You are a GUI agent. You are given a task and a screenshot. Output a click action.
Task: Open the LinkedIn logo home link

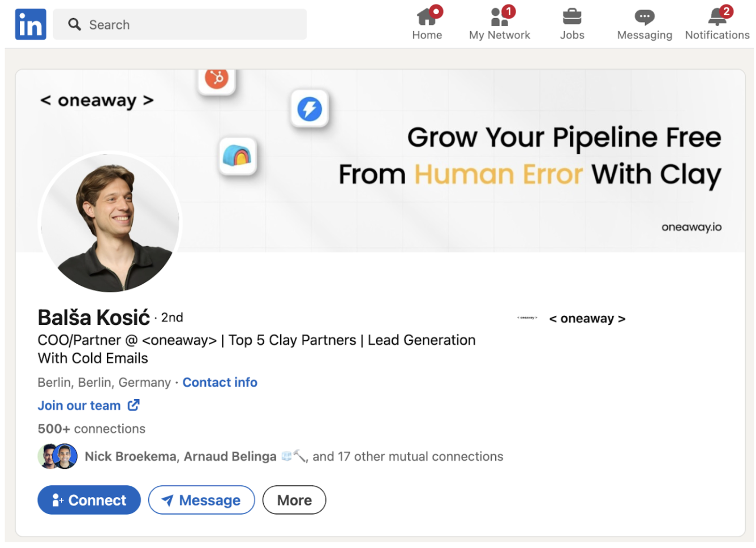coord(31,24)
